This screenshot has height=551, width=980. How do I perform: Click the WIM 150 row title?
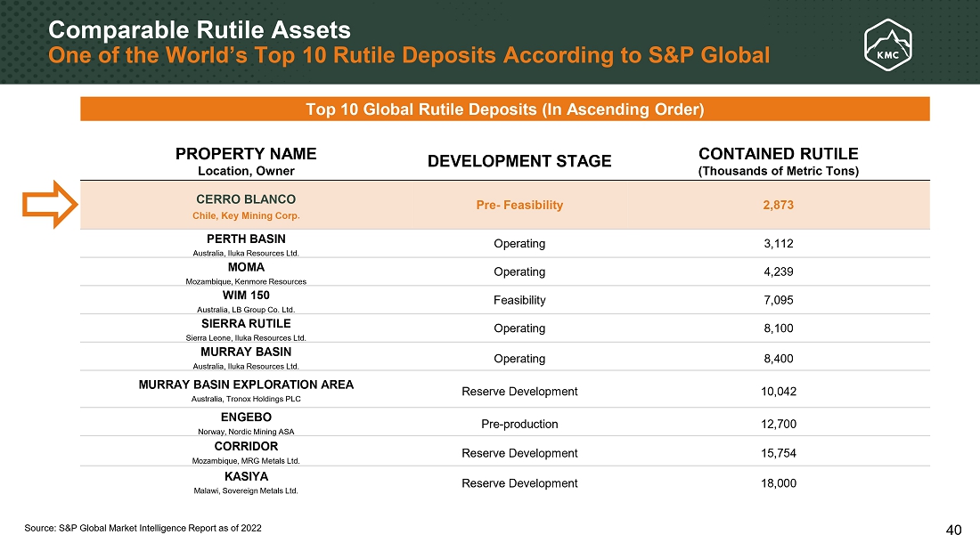pos(246,295)
